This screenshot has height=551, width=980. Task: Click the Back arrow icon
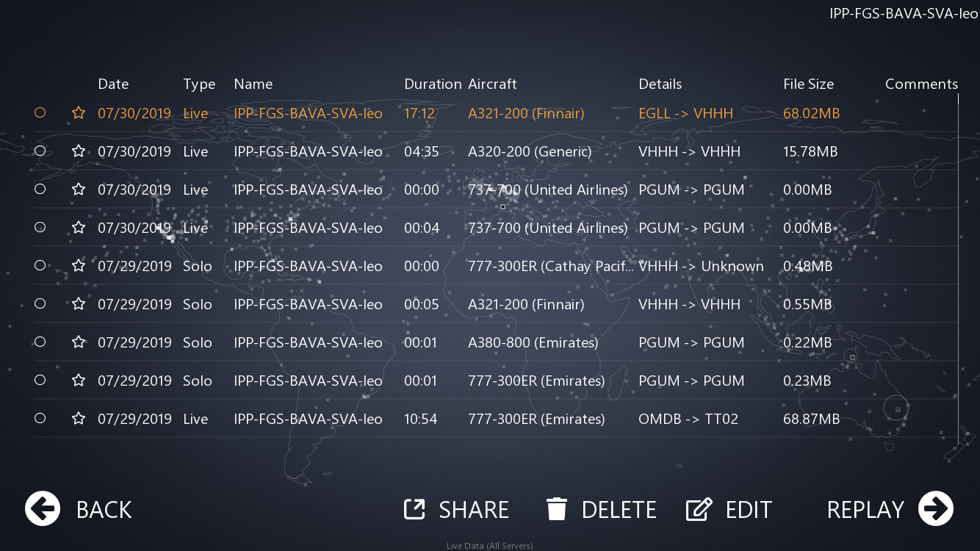[x=43, y=508]
